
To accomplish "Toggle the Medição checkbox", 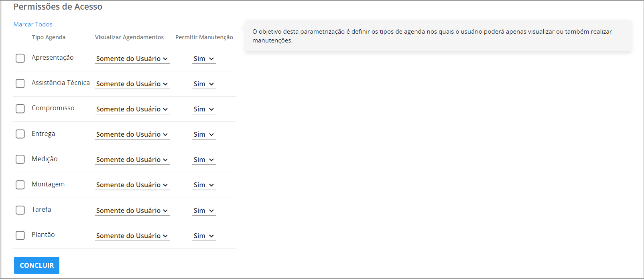I will [20, 159].
